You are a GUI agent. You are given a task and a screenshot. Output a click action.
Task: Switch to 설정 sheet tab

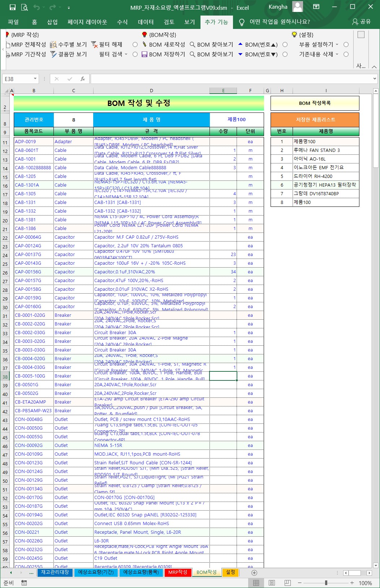230,572
